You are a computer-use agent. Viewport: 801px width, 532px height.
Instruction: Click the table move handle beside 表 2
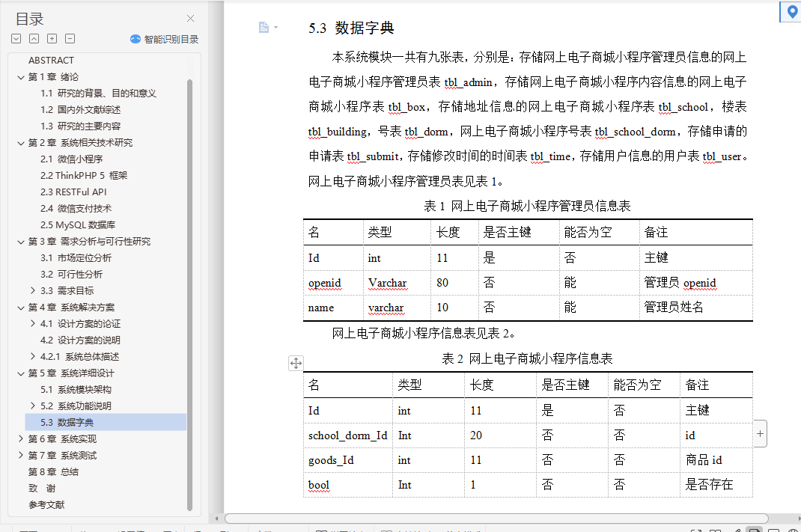(x=296, y=363)
